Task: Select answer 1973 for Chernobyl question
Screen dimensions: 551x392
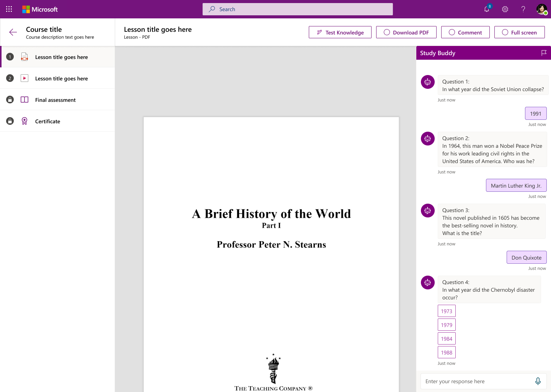Action: (447, 311)
